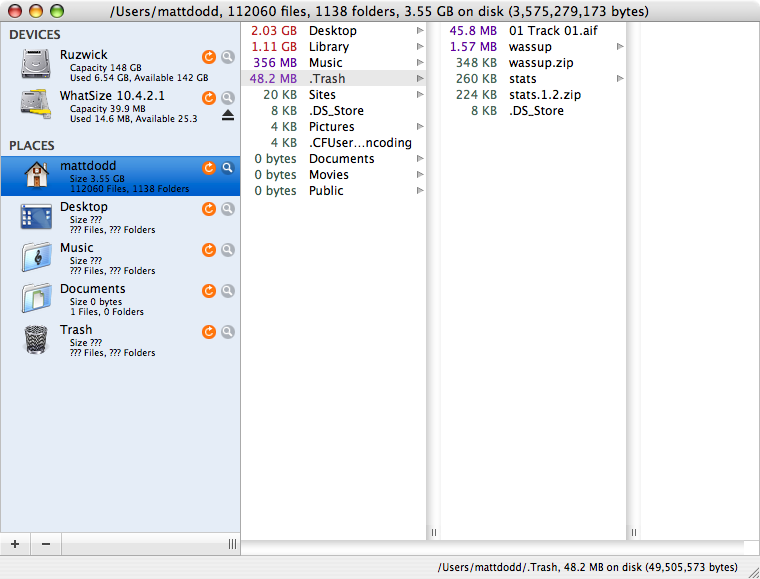This screenshot has width=760, height=579.
Task: Select the stats.1.2.zip file
Action: pyautogui.click(x=533, y=94)
